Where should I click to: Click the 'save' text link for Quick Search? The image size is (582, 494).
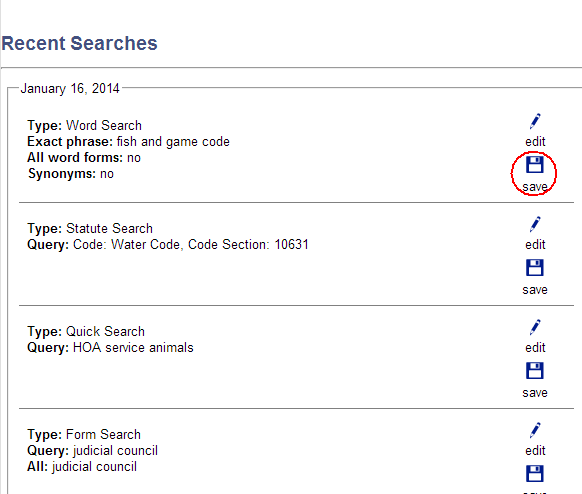coord(535,393)
